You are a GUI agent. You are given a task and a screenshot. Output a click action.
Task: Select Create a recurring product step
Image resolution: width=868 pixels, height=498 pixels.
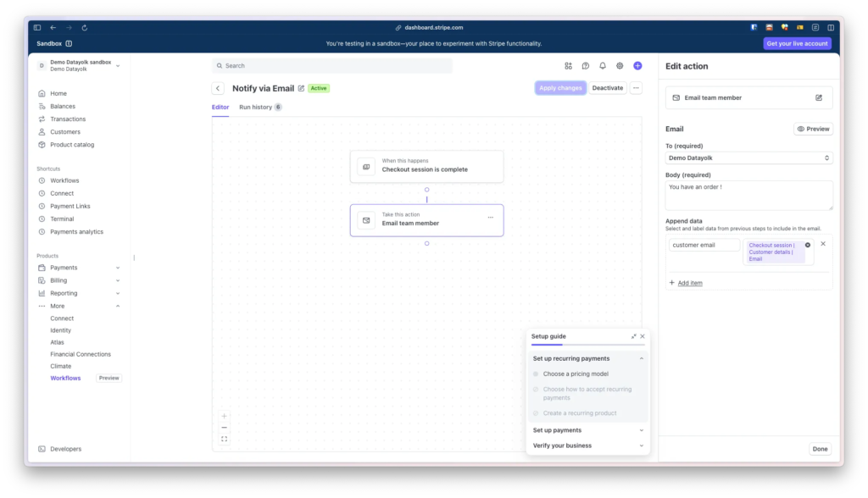pyautogui.click(x=580, y=413)
